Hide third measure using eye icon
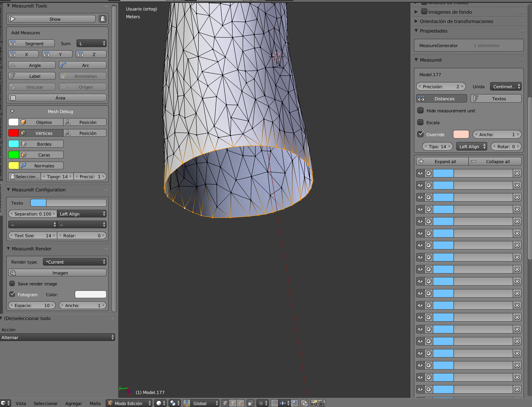 [x=420, y=197]
